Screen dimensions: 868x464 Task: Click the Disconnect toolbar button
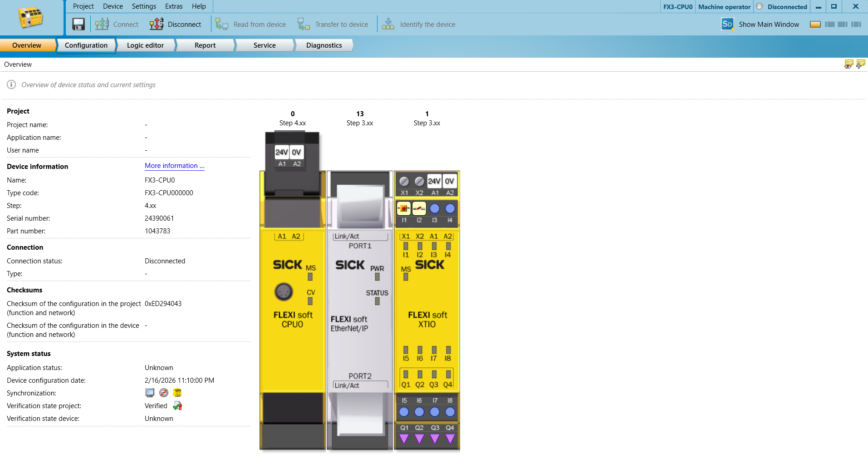point(176,24)
